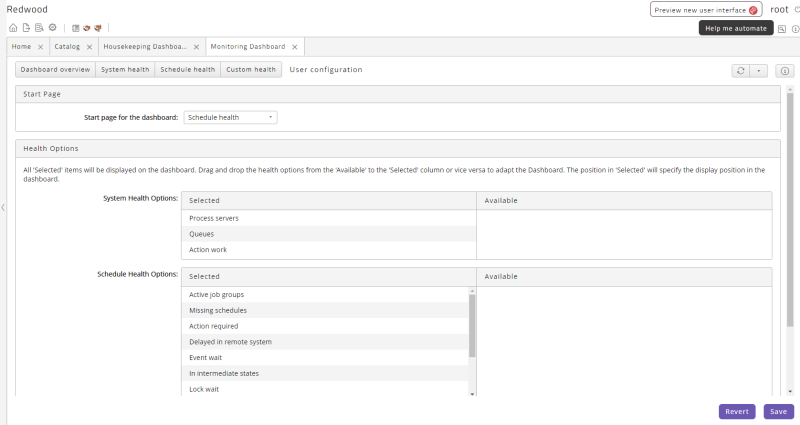Click the document list icon before the gear icon
Screen dimensions: 800x425
tap(39, 28)
